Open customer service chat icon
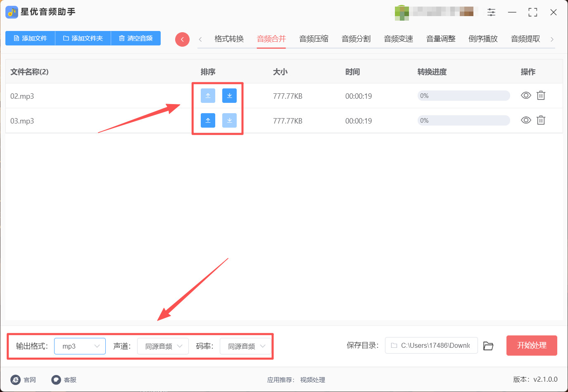 [56, 380]
